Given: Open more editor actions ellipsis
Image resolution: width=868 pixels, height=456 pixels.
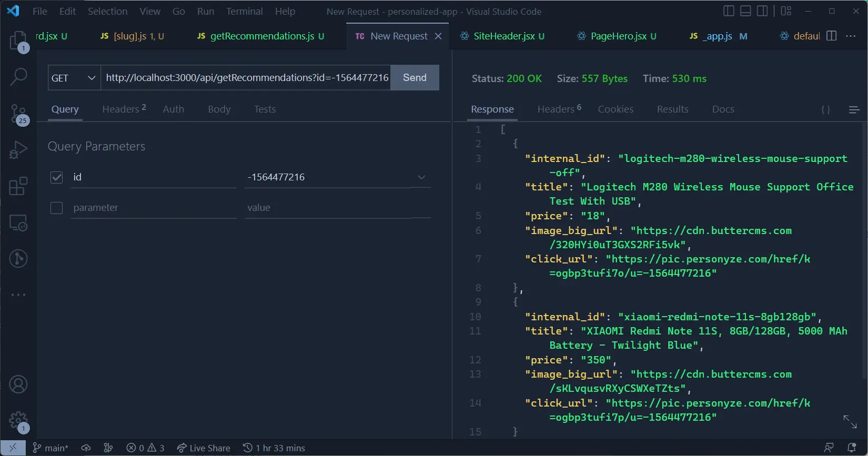Looking at the screenshot, I should click(x=851, y=36).
